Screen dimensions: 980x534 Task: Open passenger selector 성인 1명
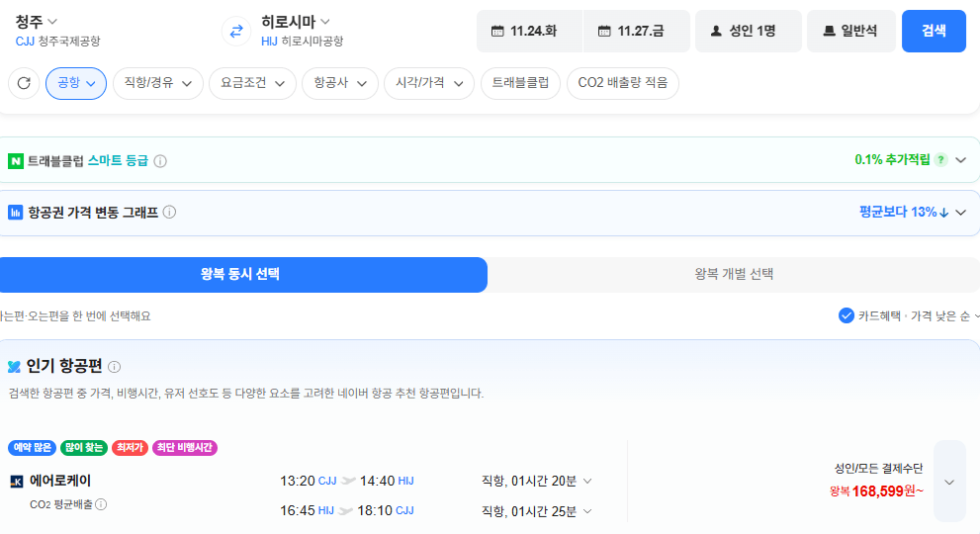[x=749, y=31]
